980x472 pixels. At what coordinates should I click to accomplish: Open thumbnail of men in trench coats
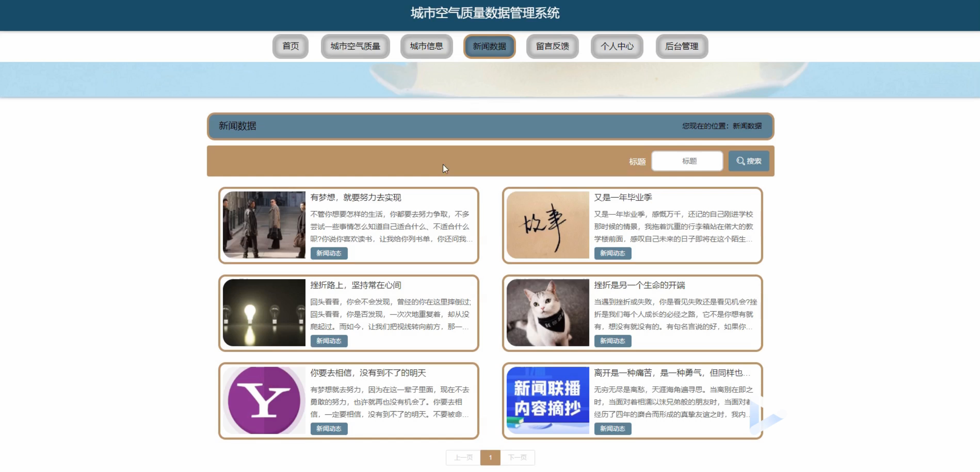pyautogui.click(x=264, y=225)
